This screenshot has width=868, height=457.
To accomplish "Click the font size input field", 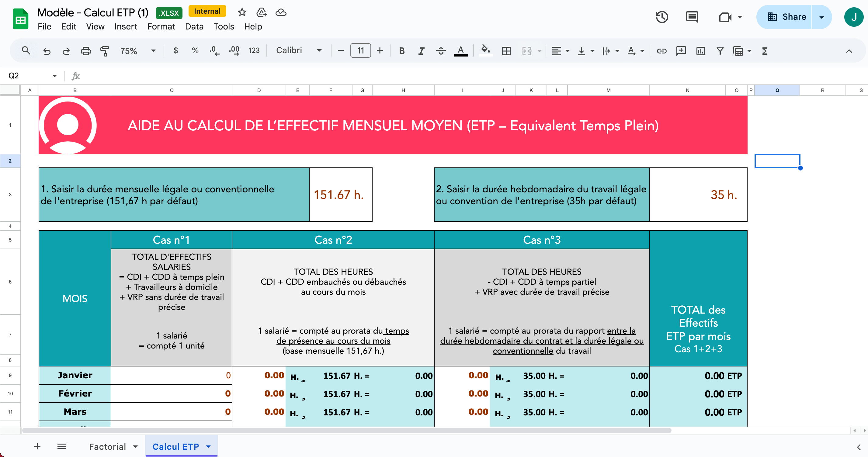I will tap(360, 51).
